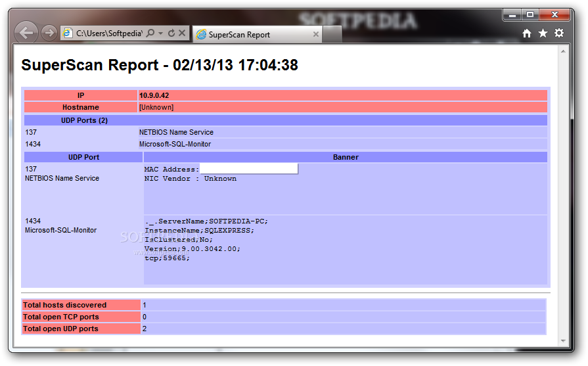
Task: Click Total open UDP ports label
Action: point(60,329)
